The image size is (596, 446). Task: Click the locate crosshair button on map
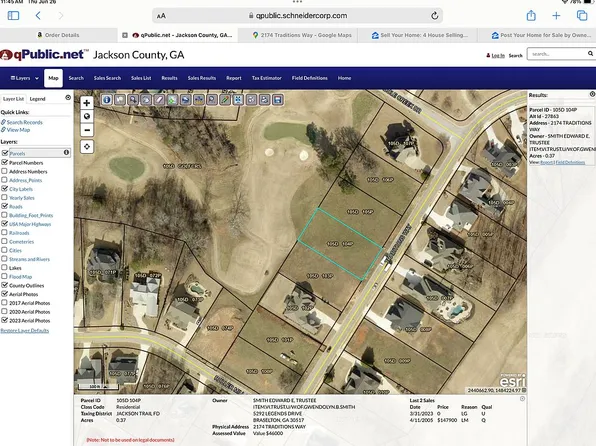(x=87, y=147)
